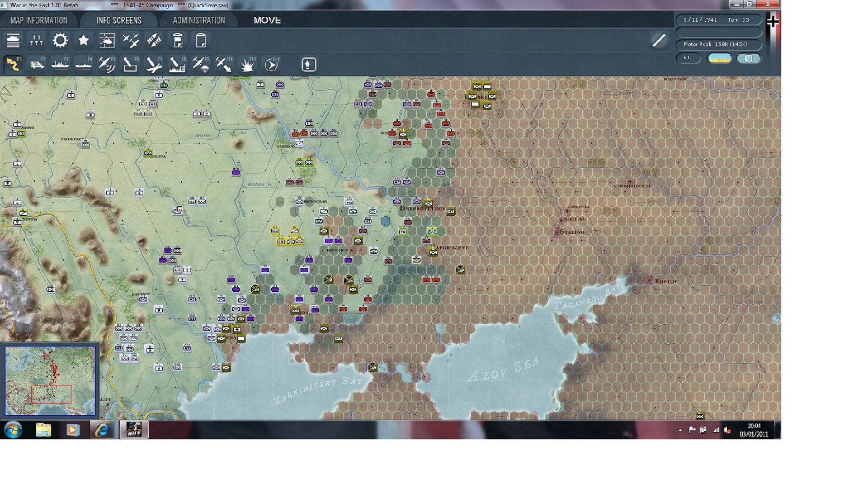
Task: Select the F3 Naval transport mode
Action: [x=60, y=64]
